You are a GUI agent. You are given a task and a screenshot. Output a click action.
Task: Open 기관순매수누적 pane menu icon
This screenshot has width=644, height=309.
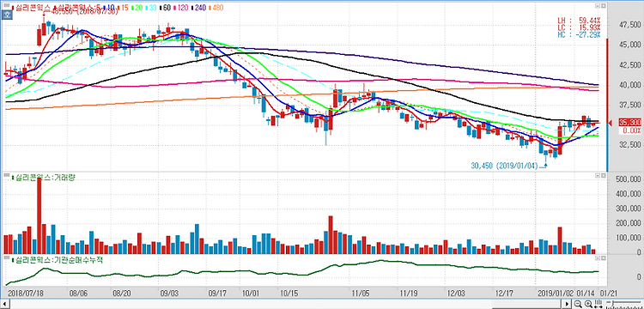pyautogui.click(x=6, y=257)
